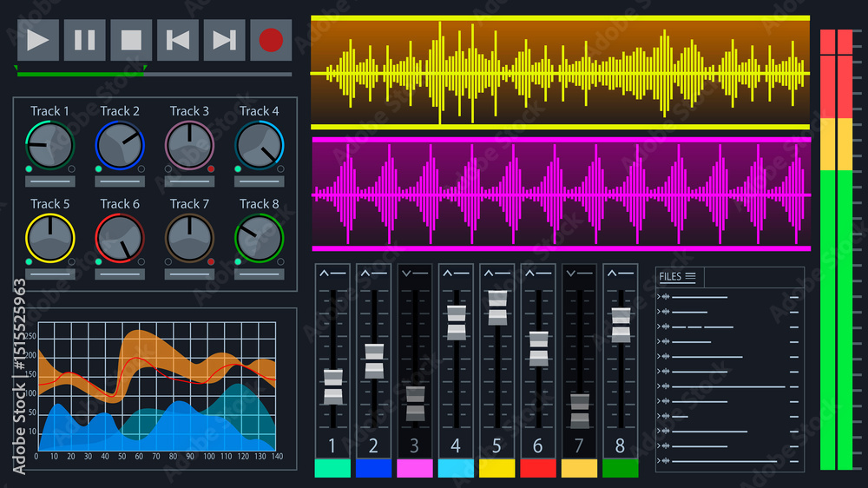The image size is (868, 488).
Task: Click the Track 7 brown knob
Action: (189, 238)
